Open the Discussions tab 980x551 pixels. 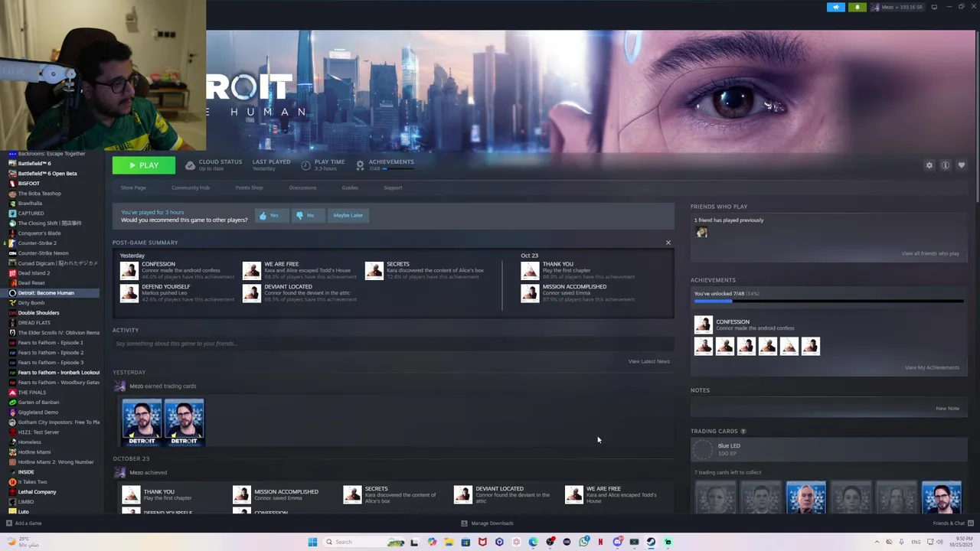tap(302, 187)
